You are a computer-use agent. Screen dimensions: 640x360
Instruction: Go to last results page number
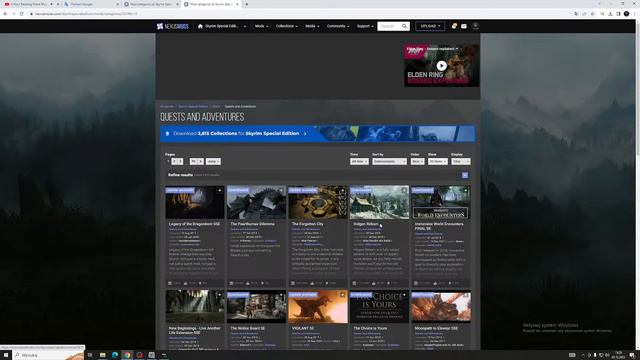[x=193, y=162]
